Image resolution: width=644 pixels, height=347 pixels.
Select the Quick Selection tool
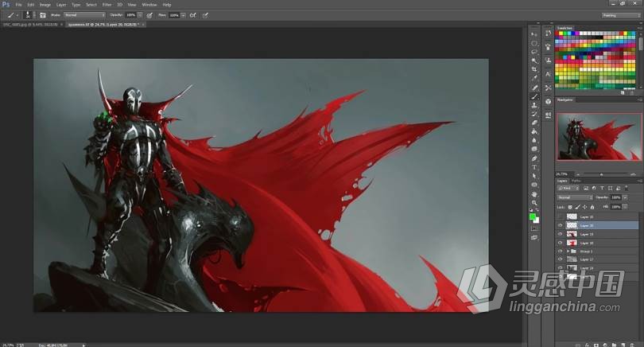click(x=534, y=60)
